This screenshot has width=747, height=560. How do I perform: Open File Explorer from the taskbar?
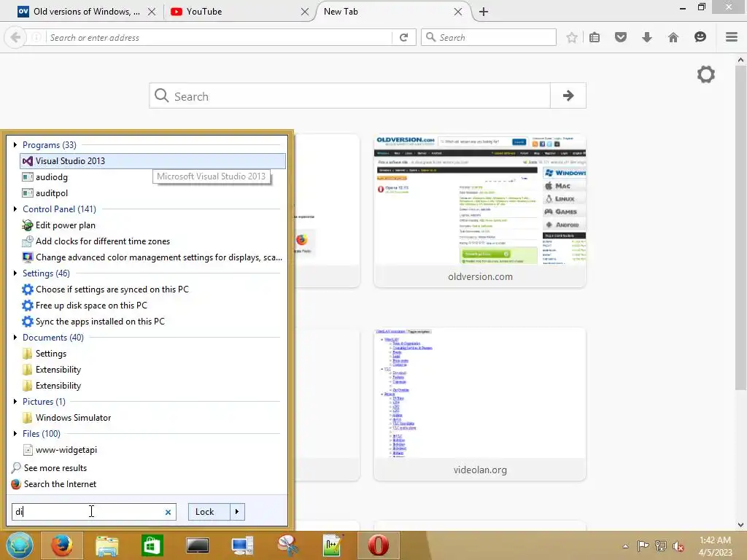(x=107, y=545)
